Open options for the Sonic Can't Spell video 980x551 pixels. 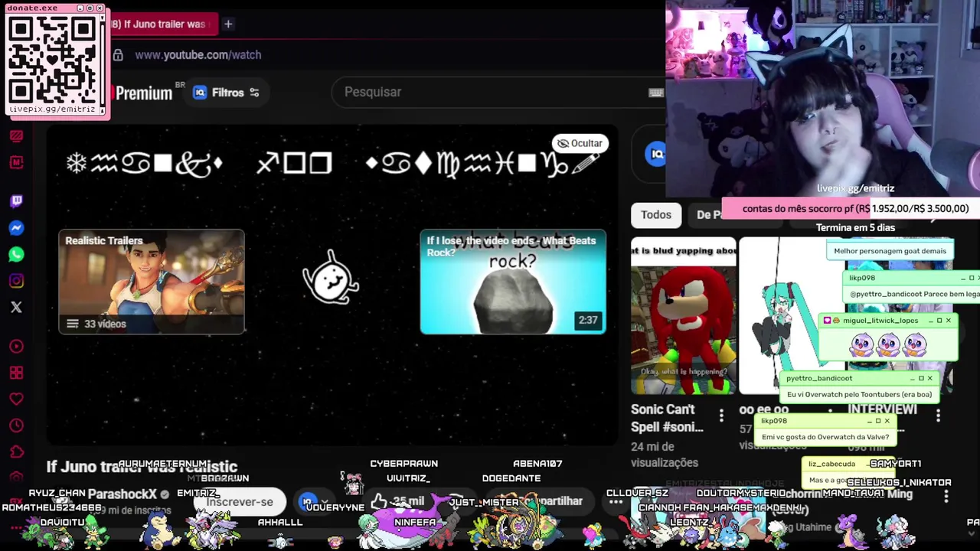pos(721,416)
